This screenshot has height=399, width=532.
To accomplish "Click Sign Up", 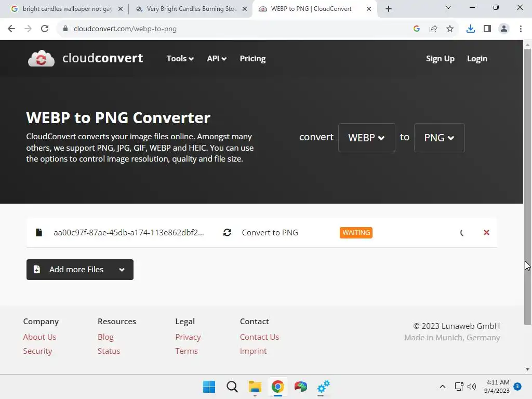I will (441, 59).
